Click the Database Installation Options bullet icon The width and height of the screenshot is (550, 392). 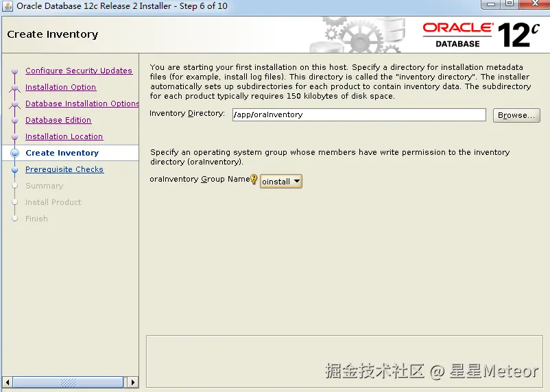pyautogui.click(x=14, y=104)
